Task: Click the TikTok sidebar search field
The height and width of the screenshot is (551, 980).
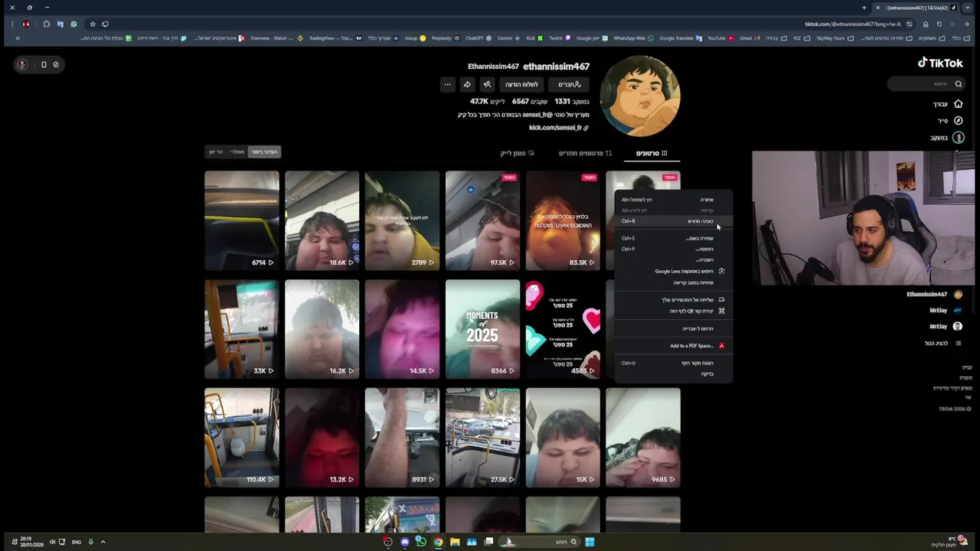Action: (x=926, y=84)
